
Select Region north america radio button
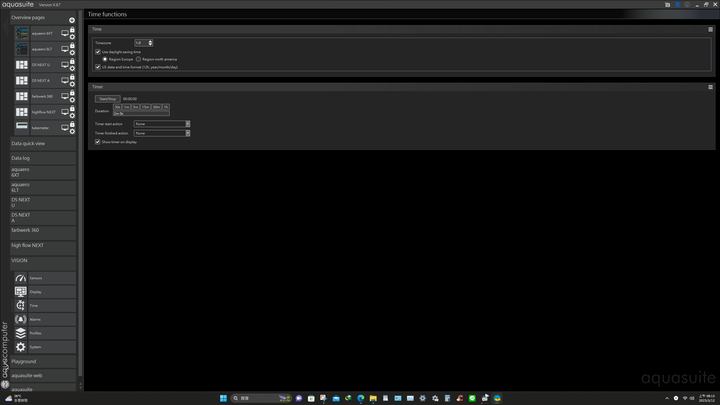138,59
